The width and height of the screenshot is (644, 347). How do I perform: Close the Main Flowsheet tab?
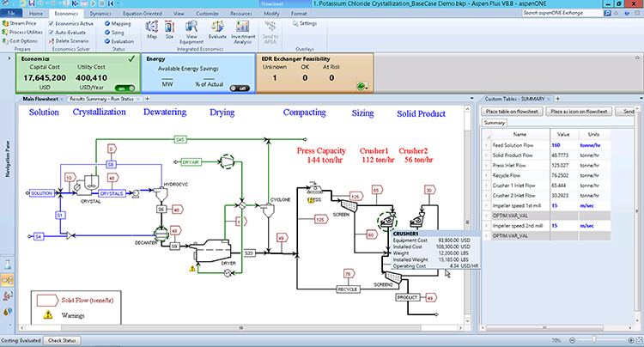[62, 99]
